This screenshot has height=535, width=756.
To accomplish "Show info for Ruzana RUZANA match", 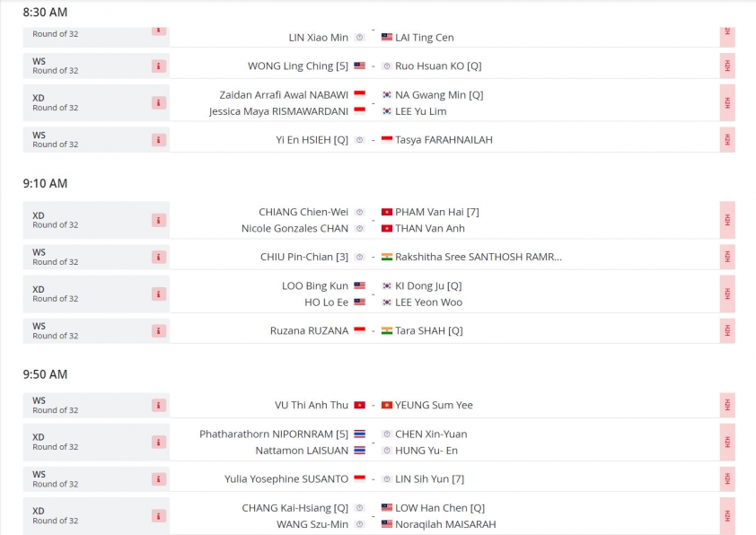I will [x=159, y=330].
